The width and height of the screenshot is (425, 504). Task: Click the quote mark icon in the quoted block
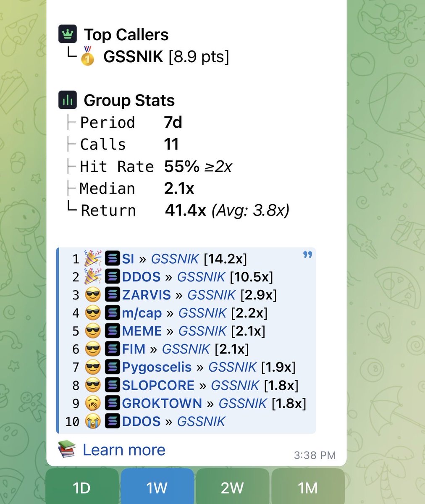click(307, 255)
